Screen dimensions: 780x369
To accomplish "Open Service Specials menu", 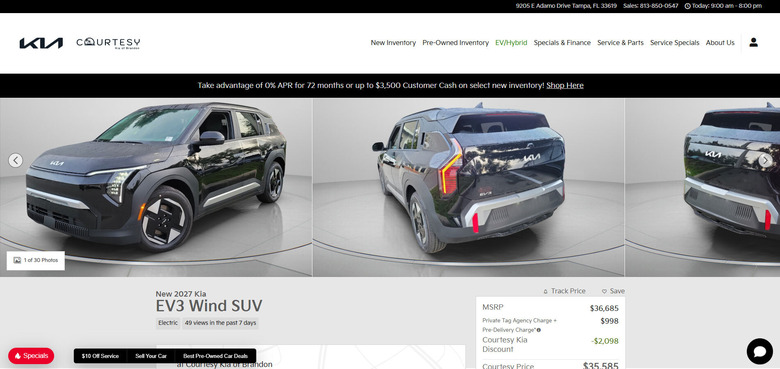I will (675, 43).
